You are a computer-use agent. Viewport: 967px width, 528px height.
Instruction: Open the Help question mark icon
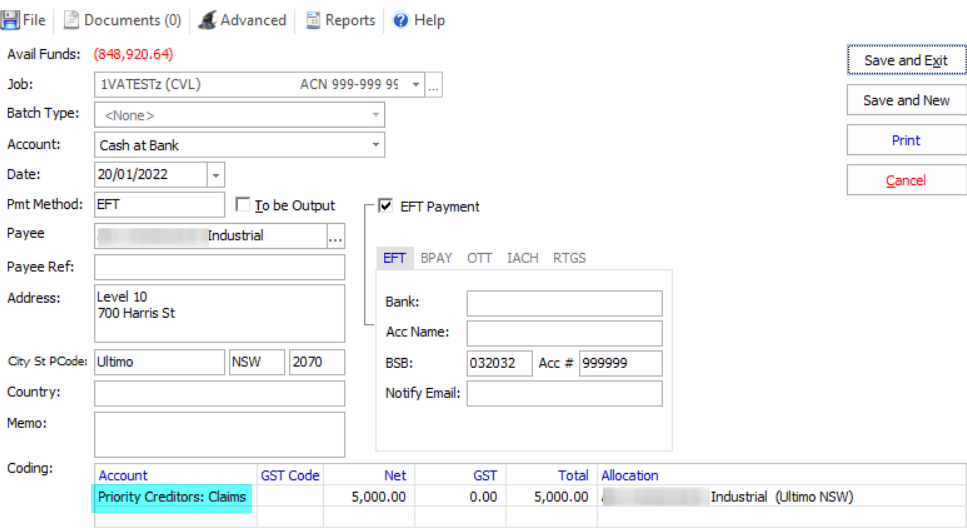point(401,20)
